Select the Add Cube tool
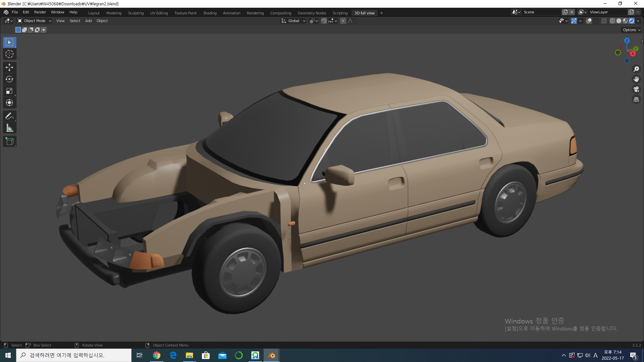The image size is (644, 362). (9, 141)
